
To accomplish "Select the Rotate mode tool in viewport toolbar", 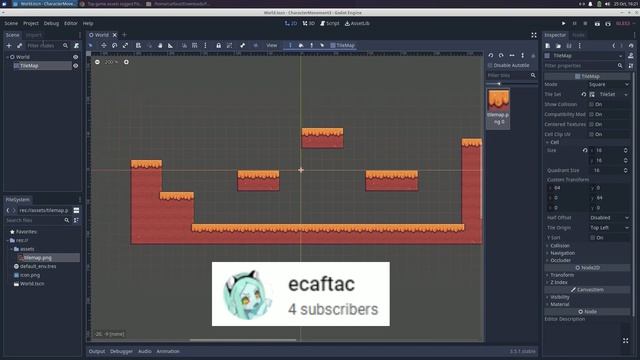I will 115,45.
